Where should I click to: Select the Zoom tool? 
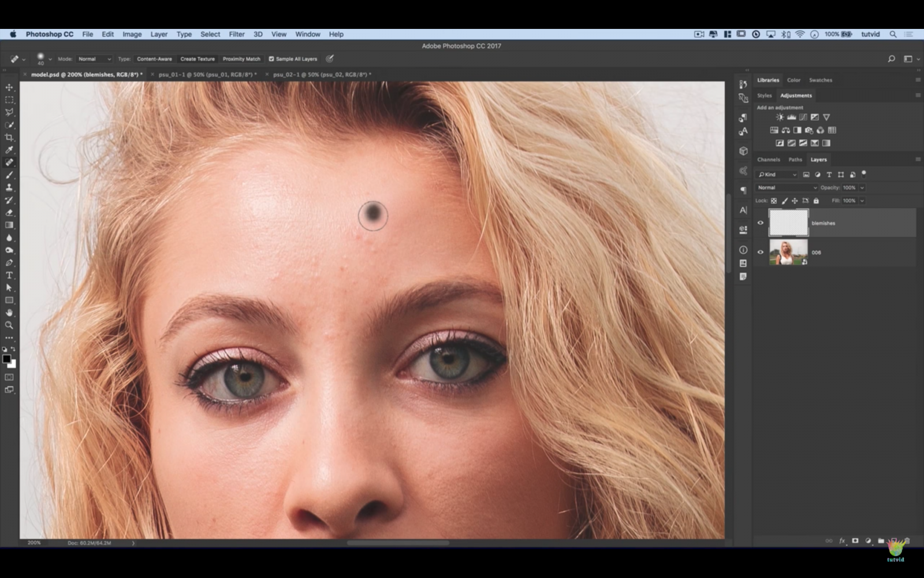(x=9, y=325)
